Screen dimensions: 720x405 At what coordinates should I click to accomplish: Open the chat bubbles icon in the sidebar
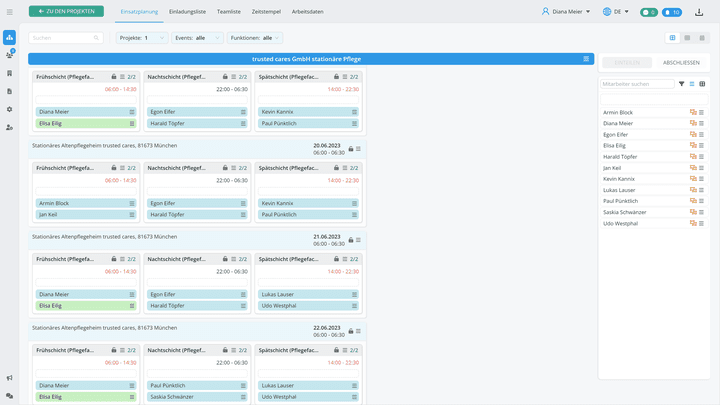point(9,396)
